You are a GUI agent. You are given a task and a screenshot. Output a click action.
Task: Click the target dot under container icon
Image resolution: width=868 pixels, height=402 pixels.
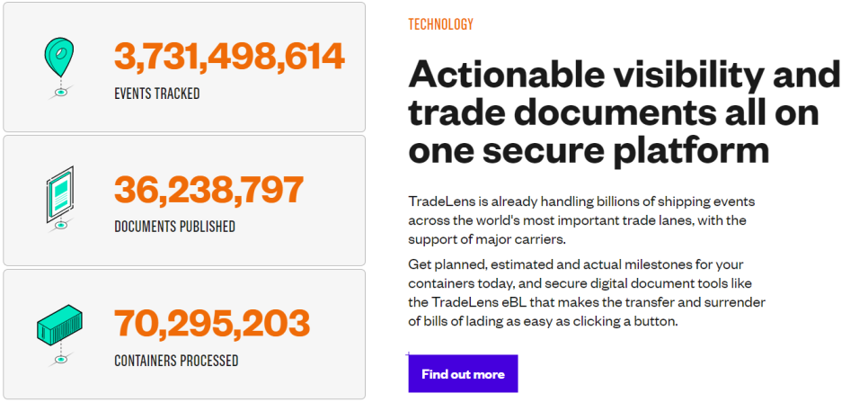(x=61, y=360)
